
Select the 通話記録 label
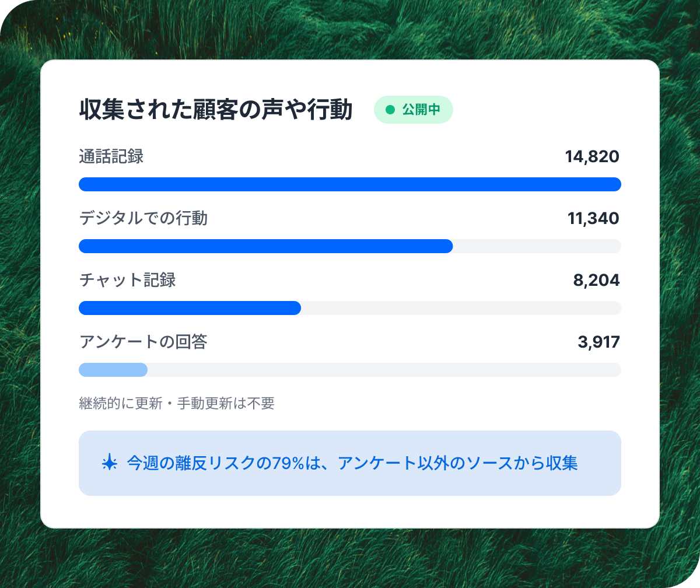(111, 157)
